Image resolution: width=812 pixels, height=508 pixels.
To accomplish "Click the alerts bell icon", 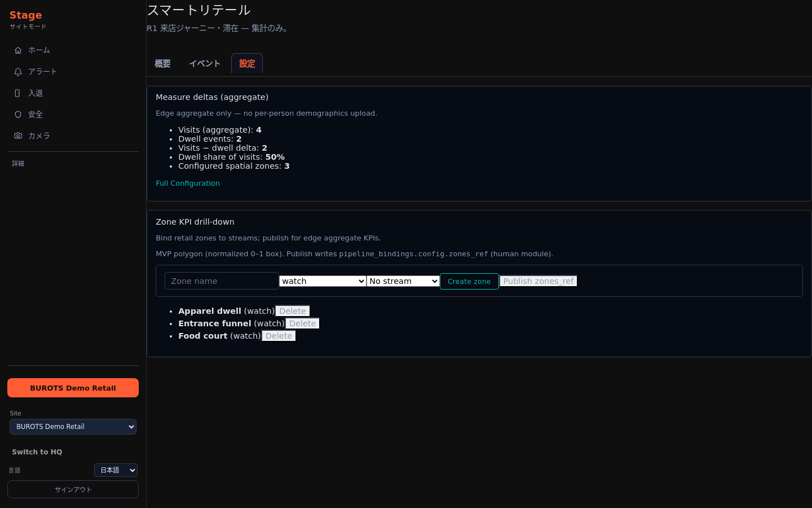I will click(x=18, y=72).
